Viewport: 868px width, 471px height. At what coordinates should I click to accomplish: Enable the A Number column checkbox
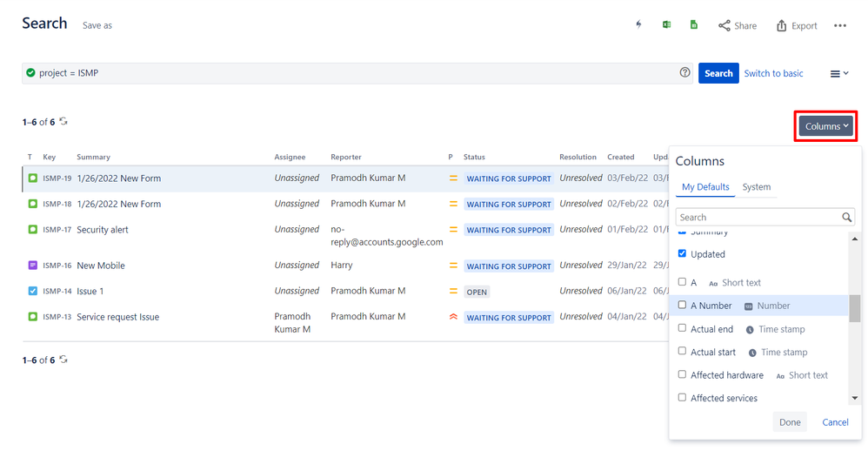click(682, 306)
